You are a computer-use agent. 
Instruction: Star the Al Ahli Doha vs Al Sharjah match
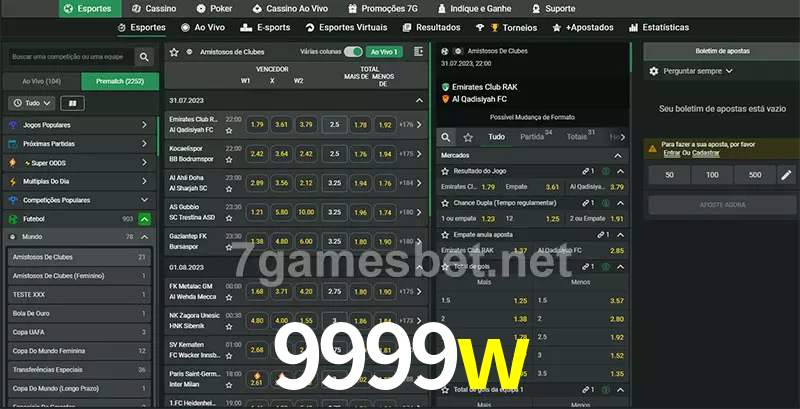coord(229,189)
